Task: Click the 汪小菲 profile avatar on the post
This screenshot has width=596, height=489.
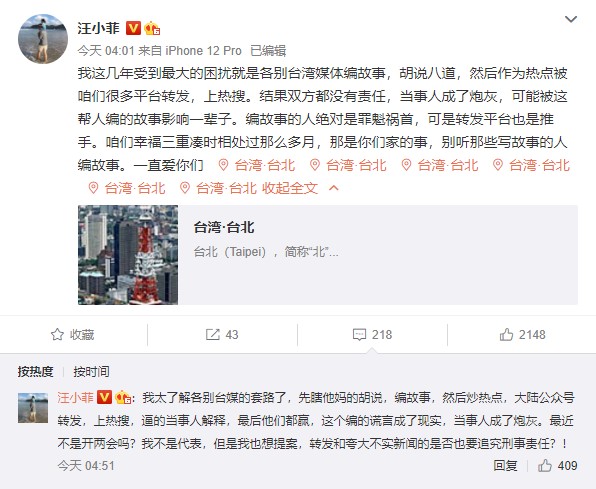Action: click(43, 39)
